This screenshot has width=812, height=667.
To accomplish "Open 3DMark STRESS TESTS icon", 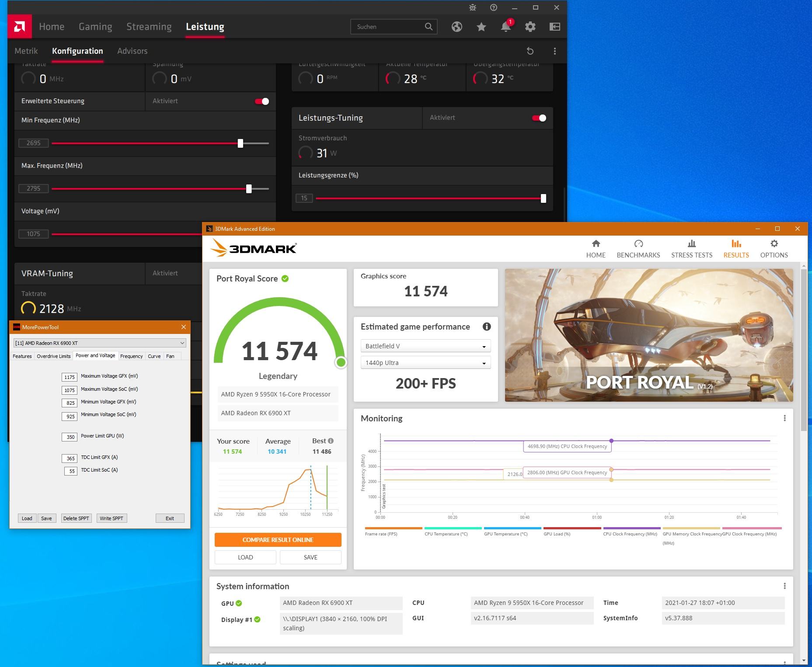I will click(x=692, y=244).
